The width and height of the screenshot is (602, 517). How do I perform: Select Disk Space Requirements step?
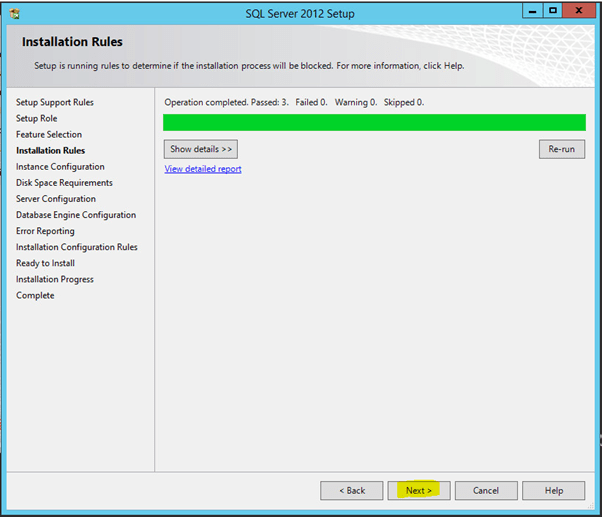coord(64,183)
